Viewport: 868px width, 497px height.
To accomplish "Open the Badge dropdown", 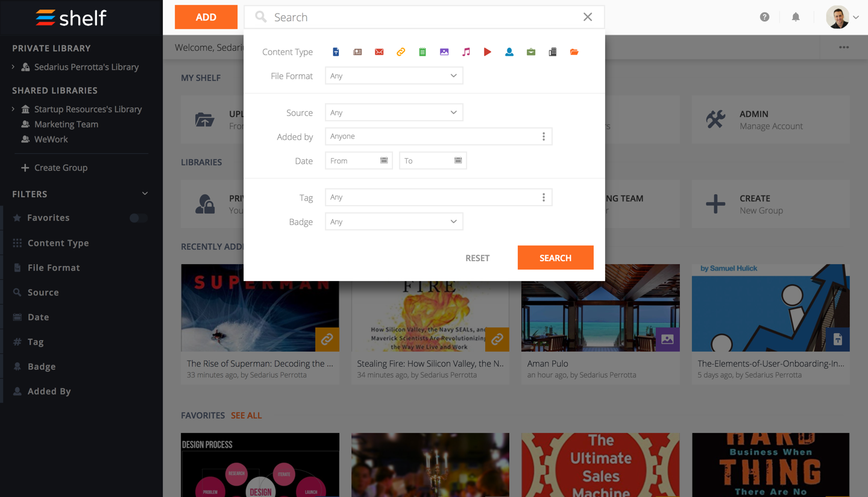I will pos(394,222).
